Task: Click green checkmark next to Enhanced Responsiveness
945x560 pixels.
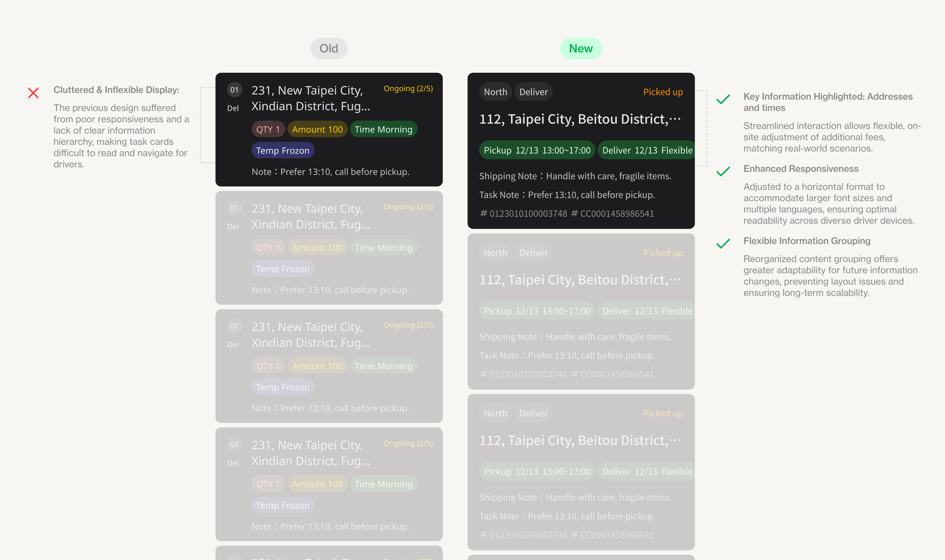Action: pos(723,171)
